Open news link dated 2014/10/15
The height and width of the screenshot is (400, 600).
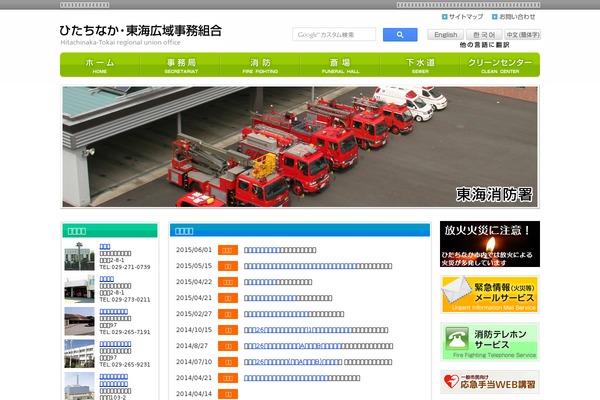[x=298, y=330]
